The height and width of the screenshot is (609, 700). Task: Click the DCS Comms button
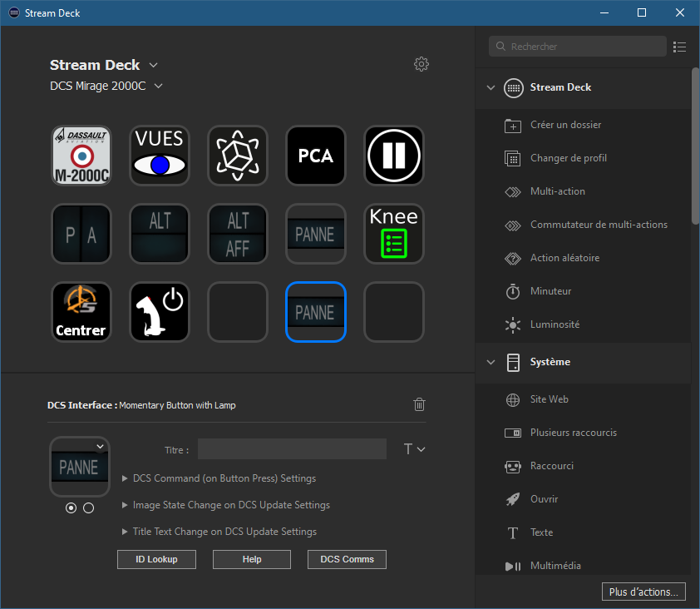tap(347, 559)
